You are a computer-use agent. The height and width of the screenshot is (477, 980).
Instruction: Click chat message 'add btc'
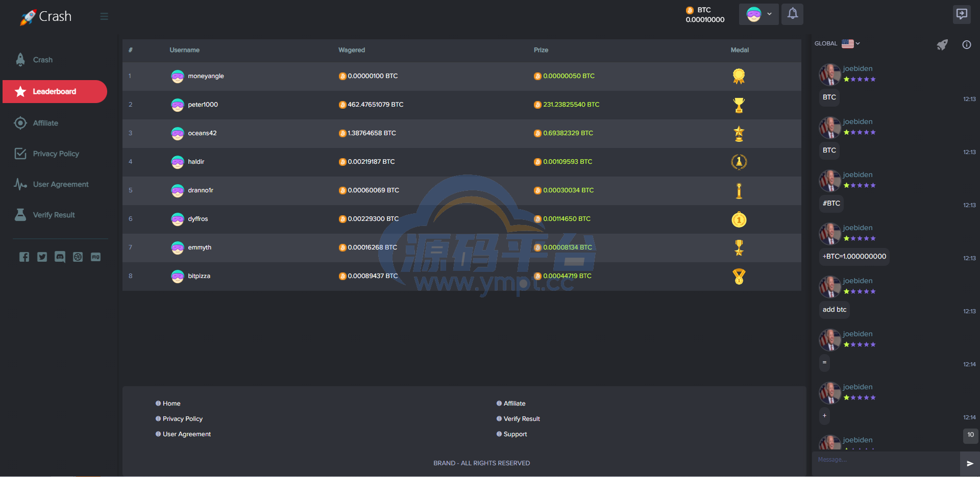(835, 310)
